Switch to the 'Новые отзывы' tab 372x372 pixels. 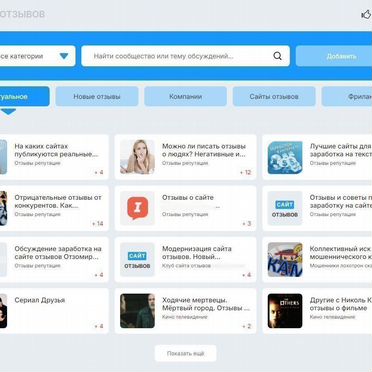pos(97,97)
